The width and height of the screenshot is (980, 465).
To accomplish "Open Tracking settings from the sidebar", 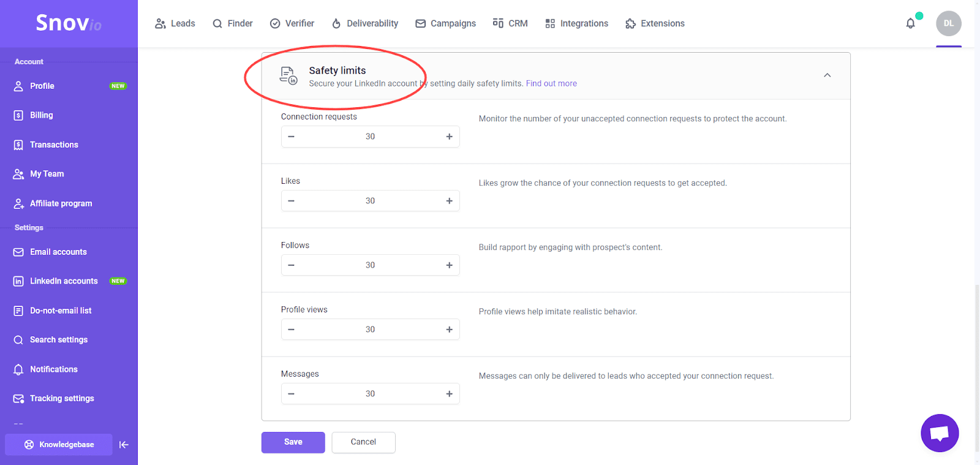I will pos(62,398).
